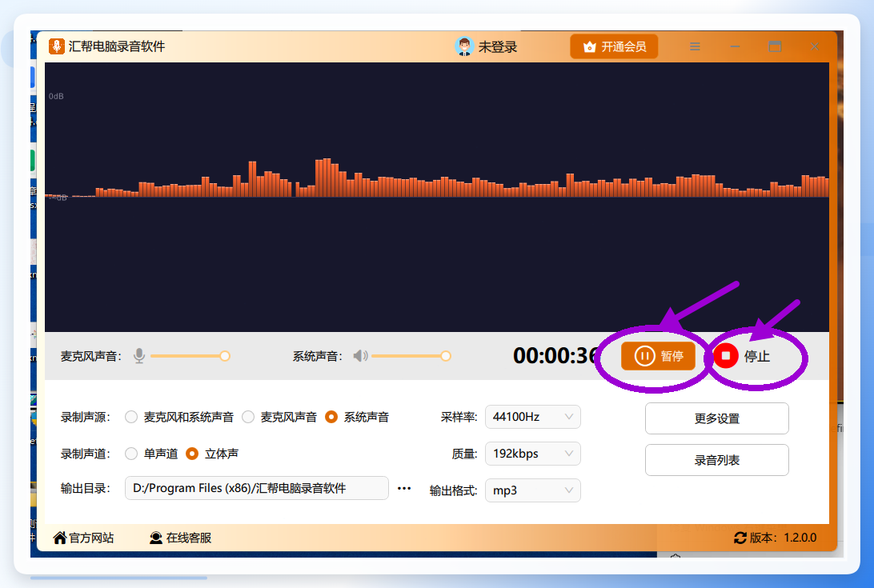Select 系统声音 recording source radio
This screenshot has width=874, height=588.
coord(331,417)
